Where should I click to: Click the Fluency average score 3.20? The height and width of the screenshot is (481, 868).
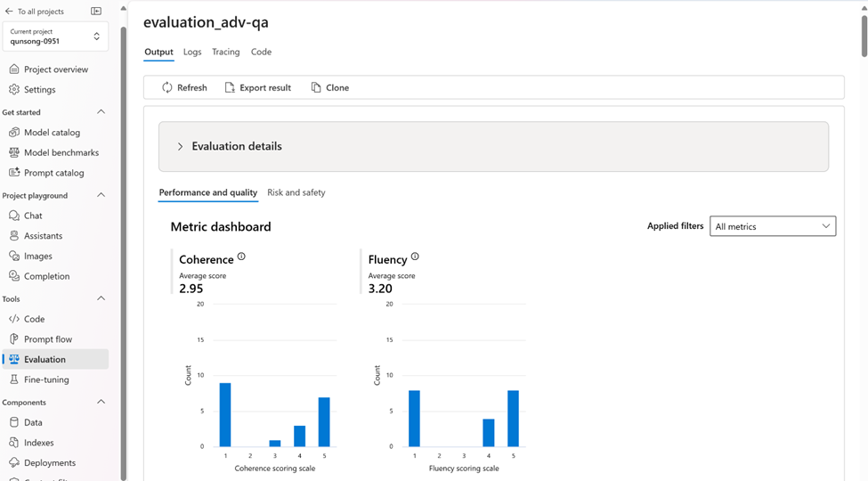[380, 289]
